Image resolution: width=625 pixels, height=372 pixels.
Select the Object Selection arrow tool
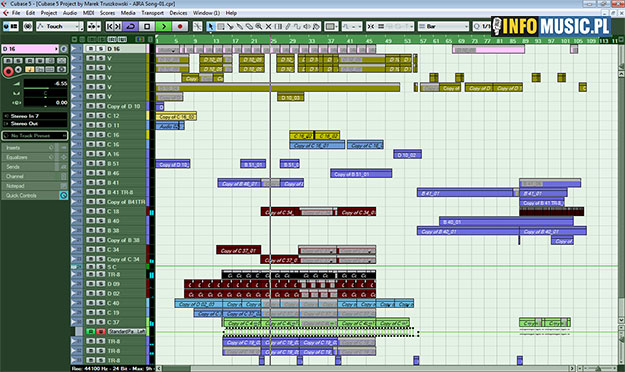click(211, 26)
